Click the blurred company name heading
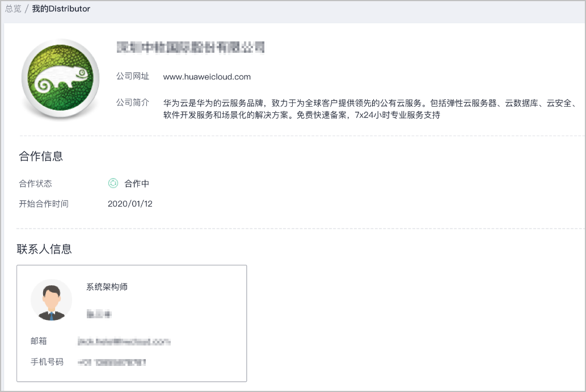 [190, 48]
